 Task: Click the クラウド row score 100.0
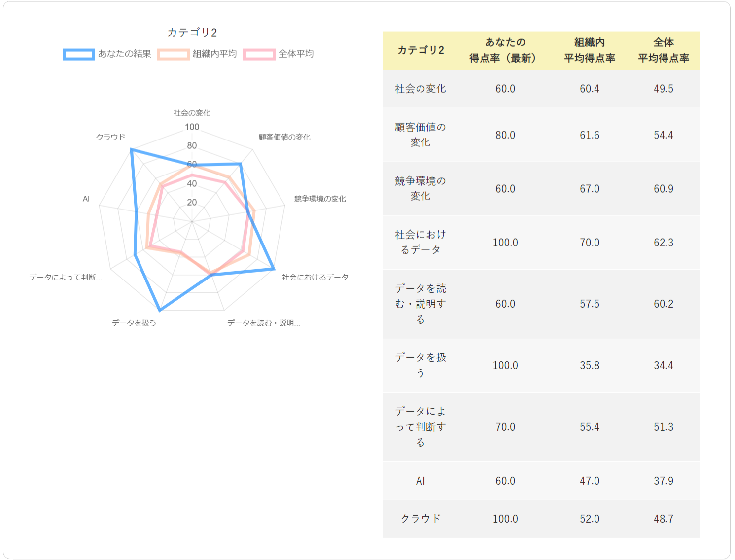pos(505,519)
